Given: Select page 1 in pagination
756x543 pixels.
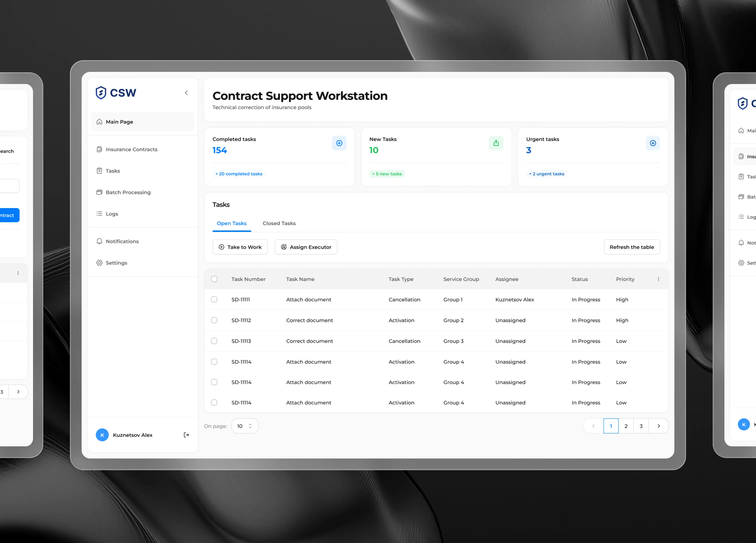Looking at the screenshot, I should tap(611, 426).
